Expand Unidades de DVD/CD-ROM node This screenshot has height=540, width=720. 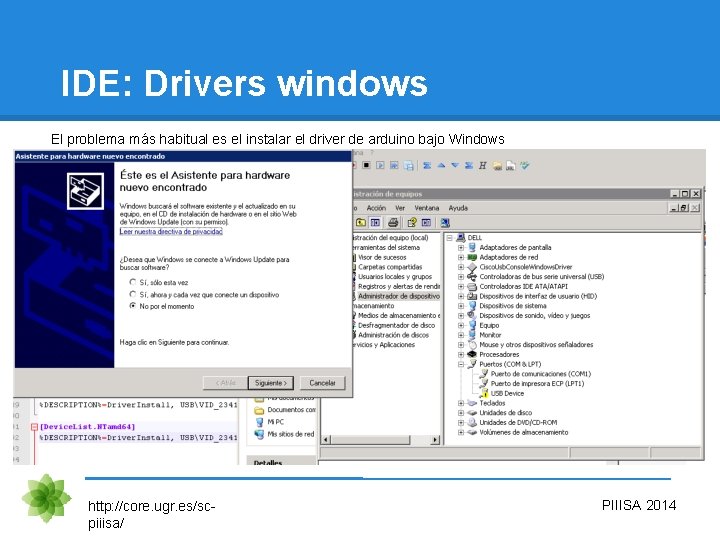tap(461, 422)
